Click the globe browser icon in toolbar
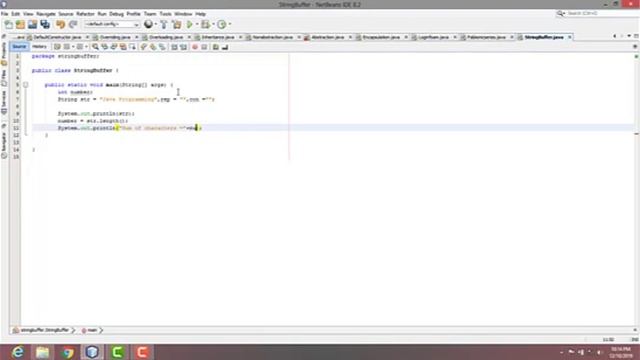This screenshot has width=640, height=360. (x=148, y=24)
